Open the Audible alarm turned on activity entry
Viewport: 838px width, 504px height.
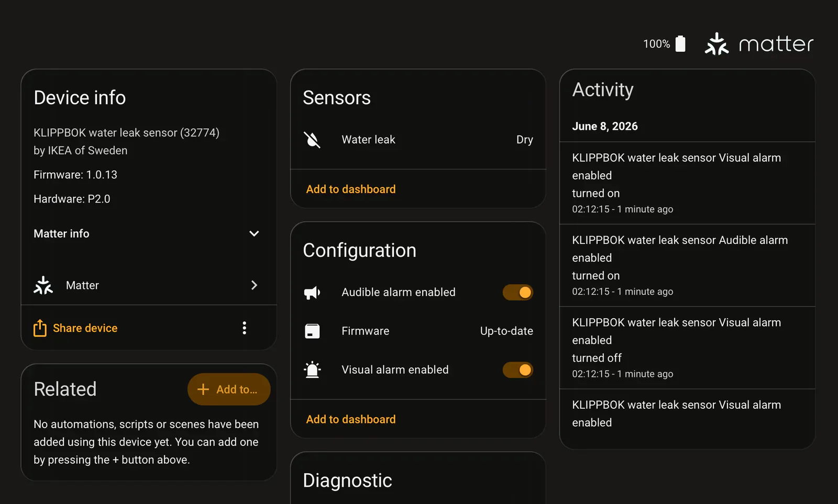(x=687, y=265)
